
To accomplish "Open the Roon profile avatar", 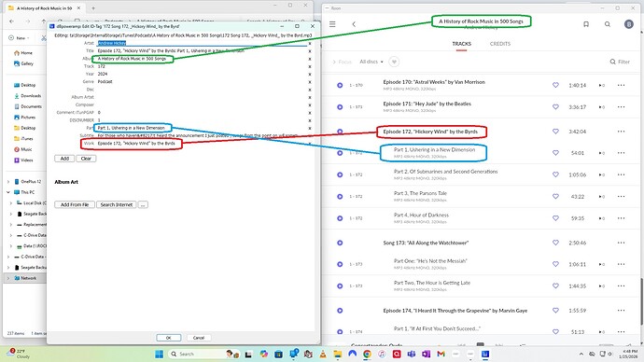I will coord(629,24).
